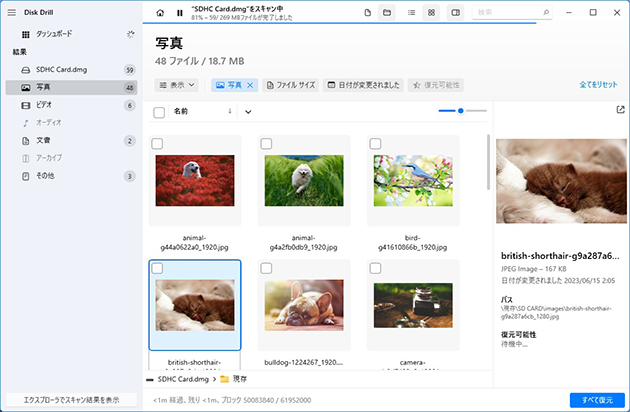Remove the 写真 filter with X

point(250,85)
